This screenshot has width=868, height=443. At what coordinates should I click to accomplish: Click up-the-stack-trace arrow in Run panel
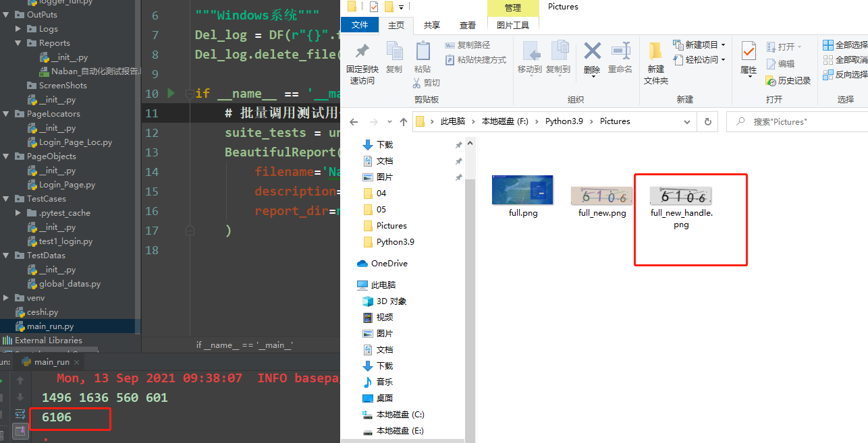[x=20, y=381]
